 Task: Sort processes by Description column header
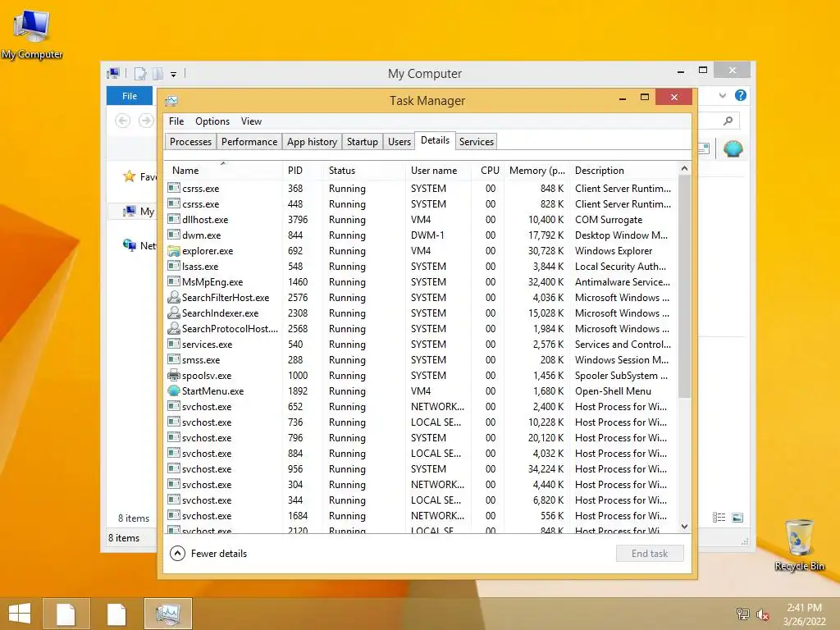click(x=624, y=171)
